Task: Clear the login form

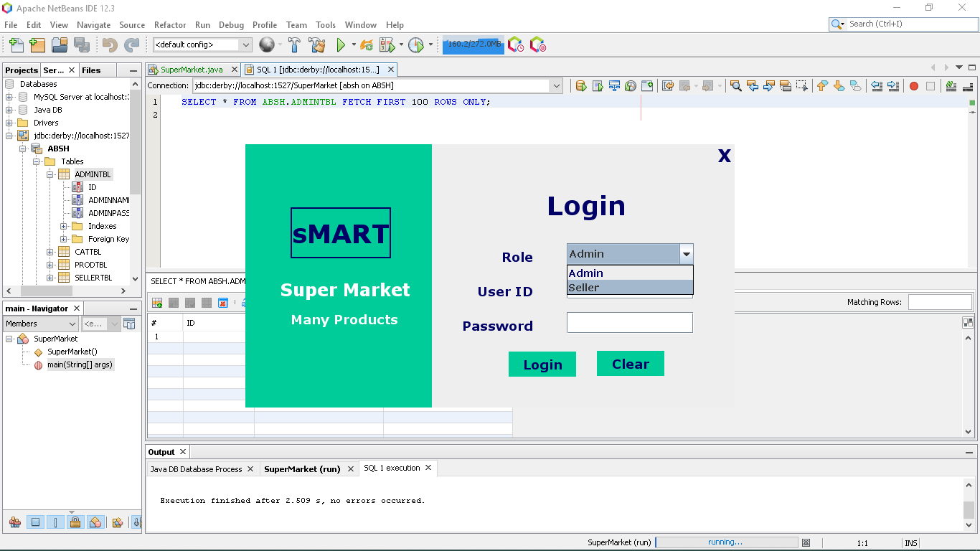Action: click(x=631, y=363)
